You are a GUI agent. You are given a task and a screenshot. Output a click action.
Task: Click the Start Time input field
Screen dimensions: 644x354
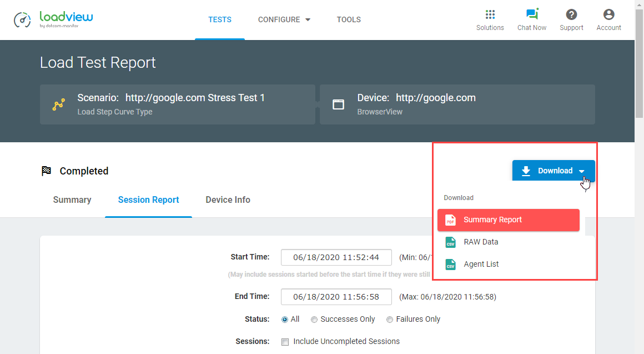336,257
